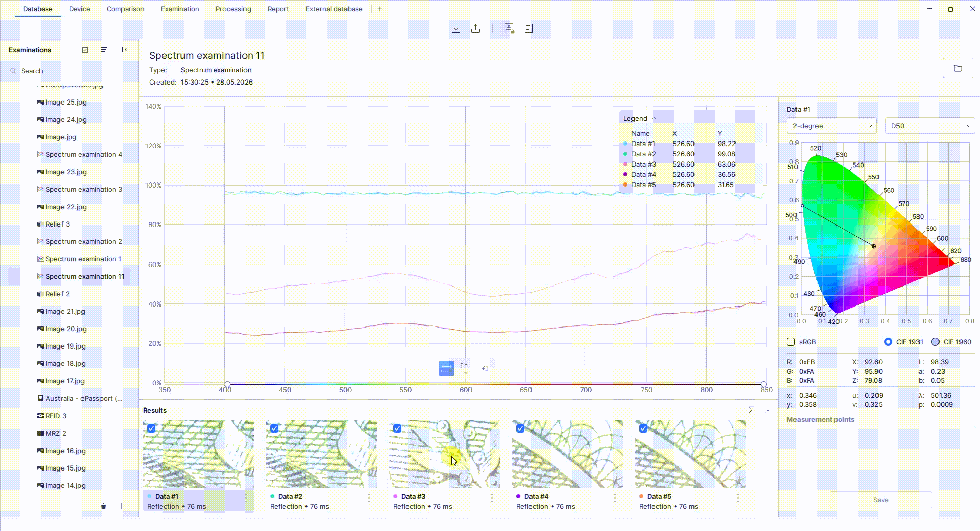Reset chart zoom with rotate icon
The width and height of the screenshot is (980, 531).
485,369
